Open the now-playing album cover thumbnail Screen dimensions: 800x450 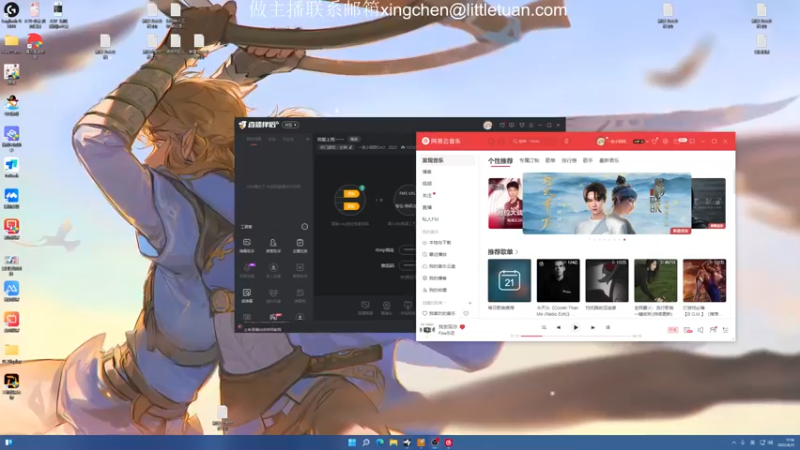(428, 330)
